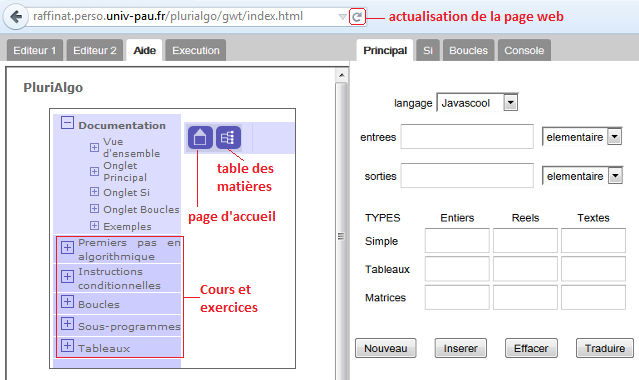Expand the Exemples node

(94, 225)
